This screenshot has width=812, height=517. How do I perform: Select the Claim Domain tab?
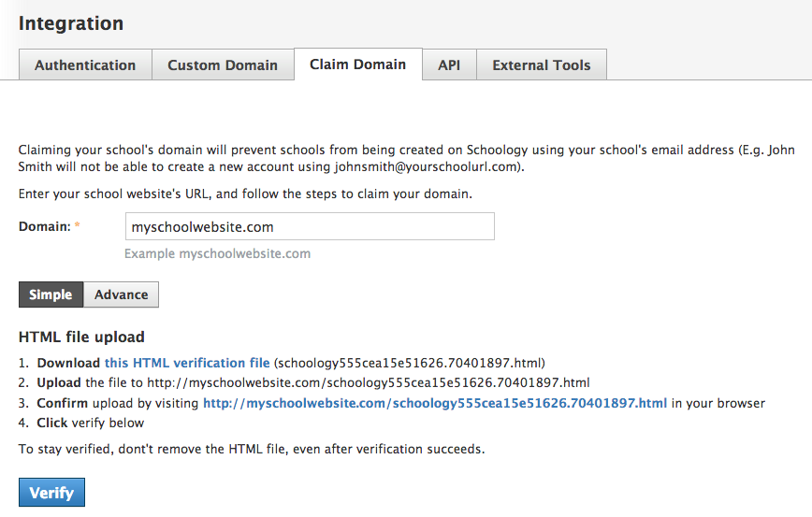point(357,65)
